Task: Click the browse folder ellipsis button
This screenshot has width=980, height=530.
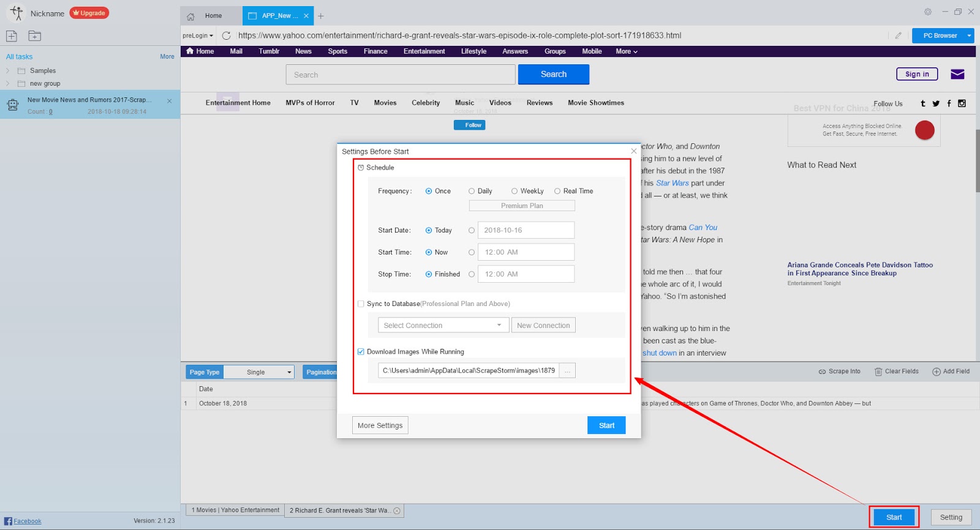Action: (x=567, y=370)
